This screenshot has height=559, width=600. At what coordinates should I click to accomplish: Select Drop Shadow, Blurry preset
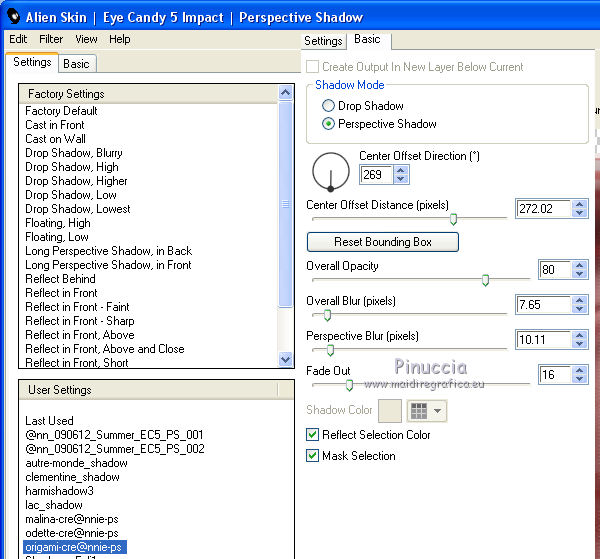coord(74,153)
